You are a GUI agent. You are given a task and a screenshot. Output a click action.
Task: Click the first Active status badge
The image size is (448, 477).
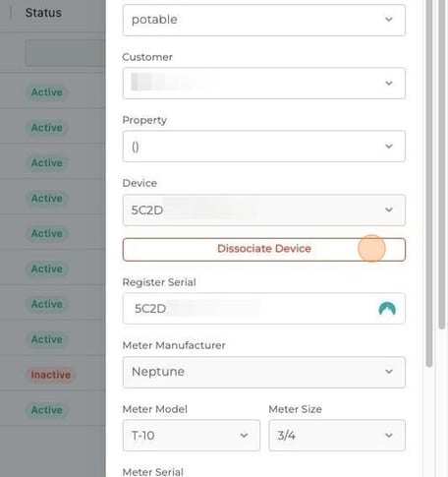(x=47, y=92)
